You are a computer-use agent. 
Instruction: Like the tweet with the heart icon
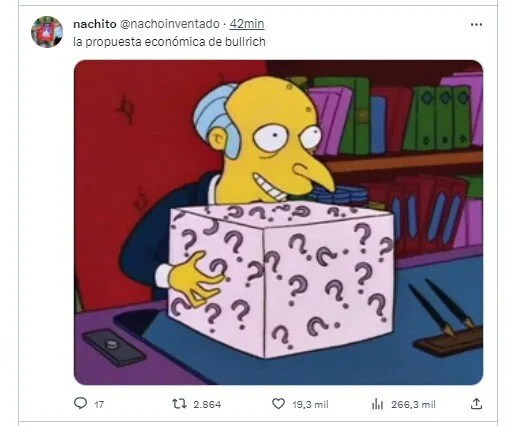(x=278, y=404)
